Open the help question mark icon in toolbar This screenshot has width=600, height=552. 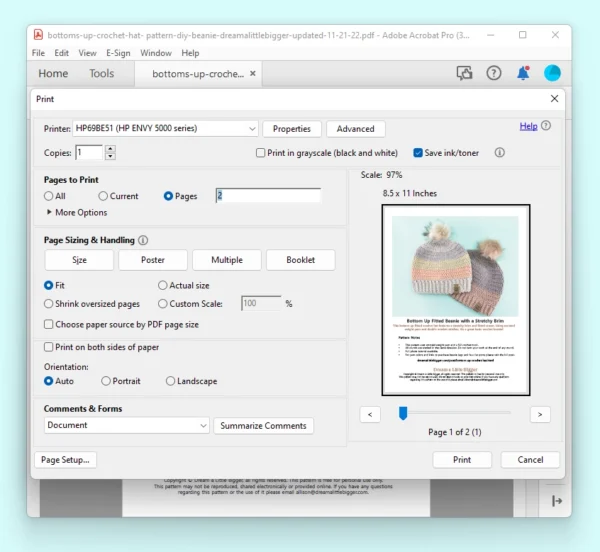pos(494,73)
